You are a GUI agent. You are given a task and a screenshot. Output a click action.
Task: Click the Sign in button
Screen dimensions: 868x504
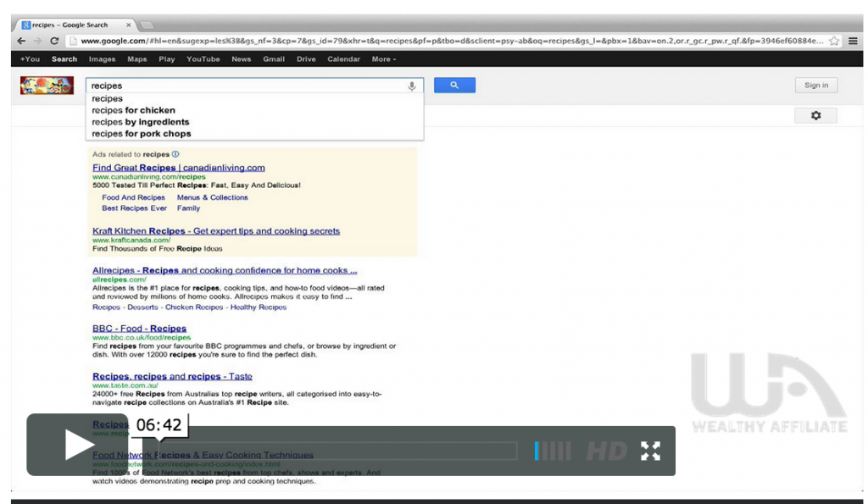point(815,86)
